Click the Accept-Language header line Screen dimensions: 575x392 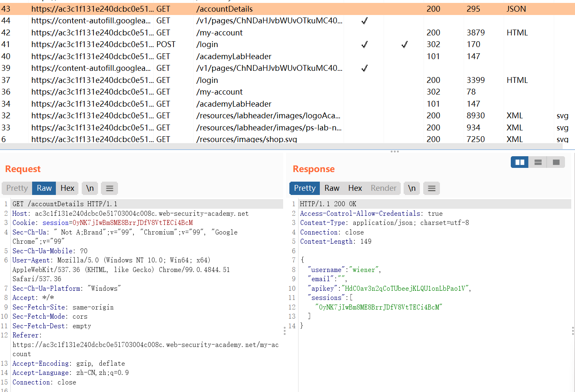pos(70,373)
